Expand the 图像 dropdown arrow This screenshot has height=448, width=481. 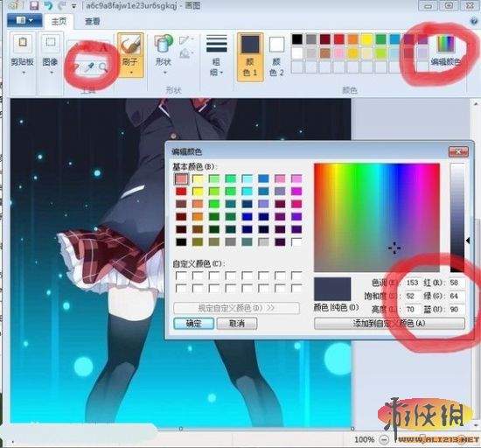click(x=51, y=73)
